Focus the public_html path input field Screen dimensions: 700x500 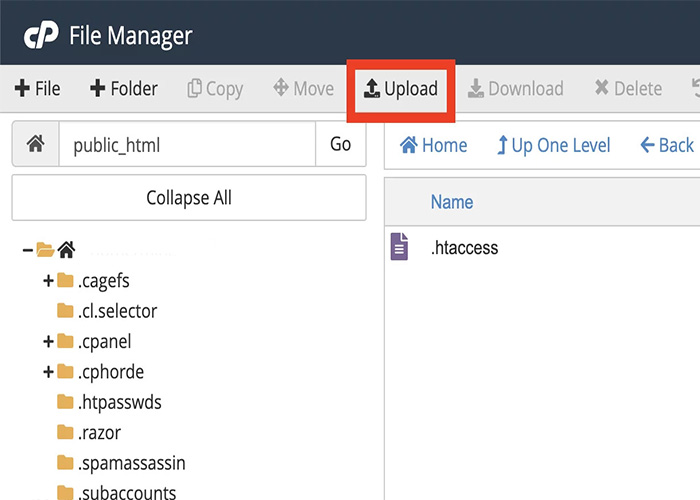(187, 144)
